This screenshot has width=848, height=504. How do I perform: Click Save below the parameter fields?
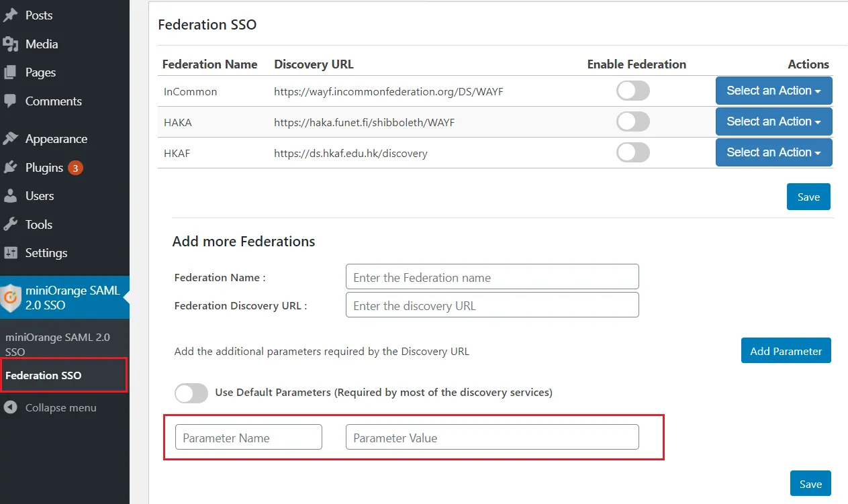[810, 484]
